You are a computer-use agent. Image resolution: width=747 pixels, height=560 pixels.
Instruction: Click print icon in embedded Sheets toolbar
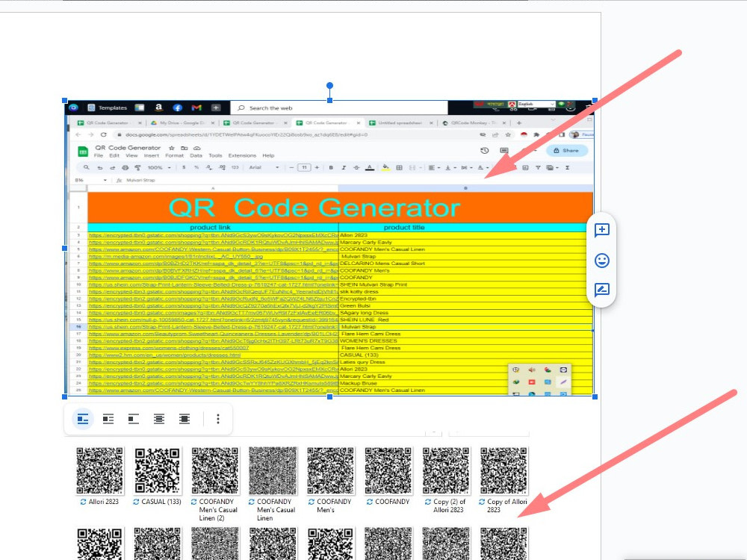pos(125,167)
